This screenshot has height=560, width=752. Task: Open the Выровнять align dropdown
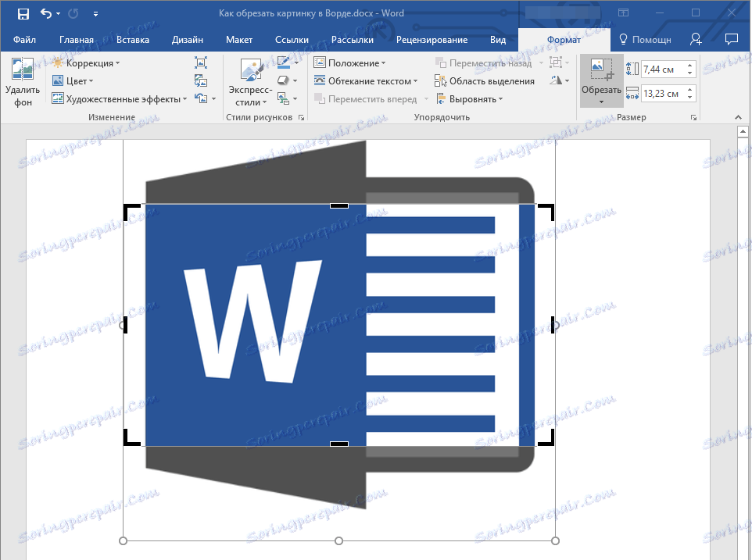point(469,99)
